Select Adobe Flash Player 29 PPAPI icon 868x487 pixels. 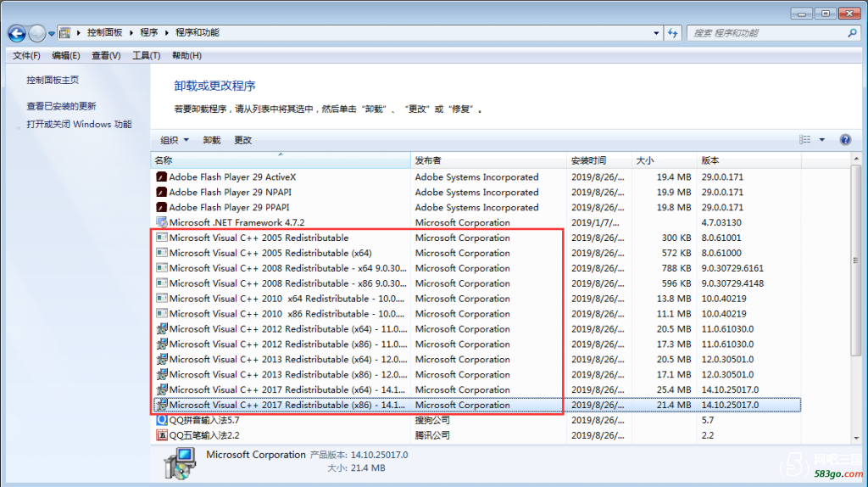click(162, 207)
